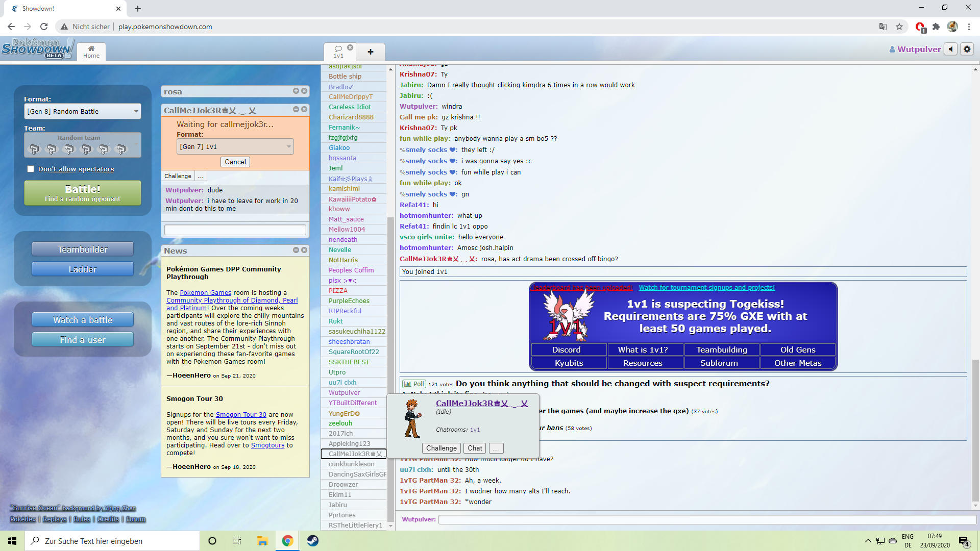Click Watch a battle

point(83,319)
